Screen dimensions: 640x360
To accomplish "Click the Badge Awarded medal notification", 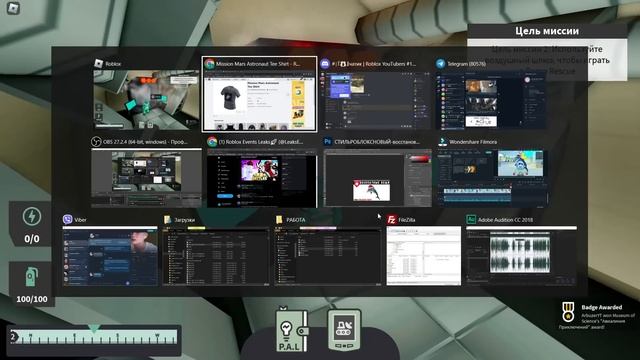I will pyautogui.click(x=568, y=312).
